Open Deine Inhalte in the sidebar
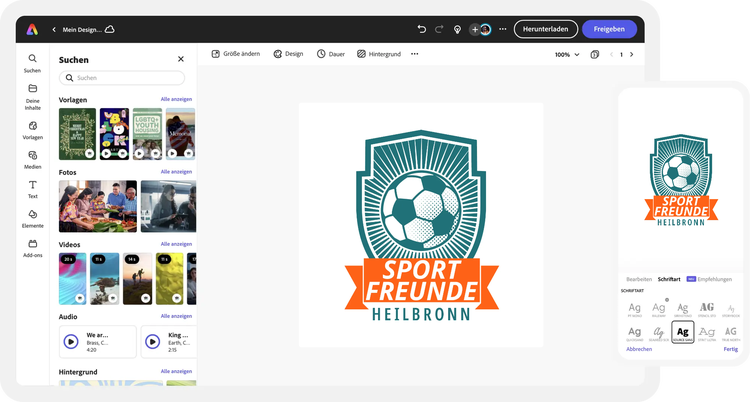The width and height of the screenshot is (750, 402). pyautogui.click(x=33, y=97)
